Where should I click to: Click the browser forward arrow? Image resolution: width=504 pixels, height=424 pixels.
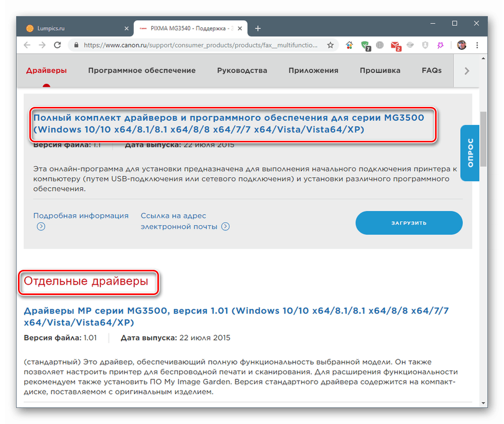tap(42, 45)
